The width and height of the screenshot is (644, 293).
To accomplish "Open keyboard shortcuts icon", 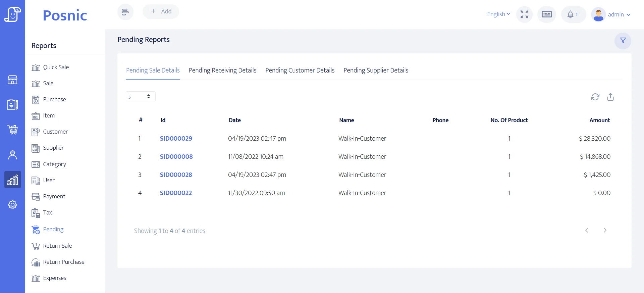I will coord(547,14).
